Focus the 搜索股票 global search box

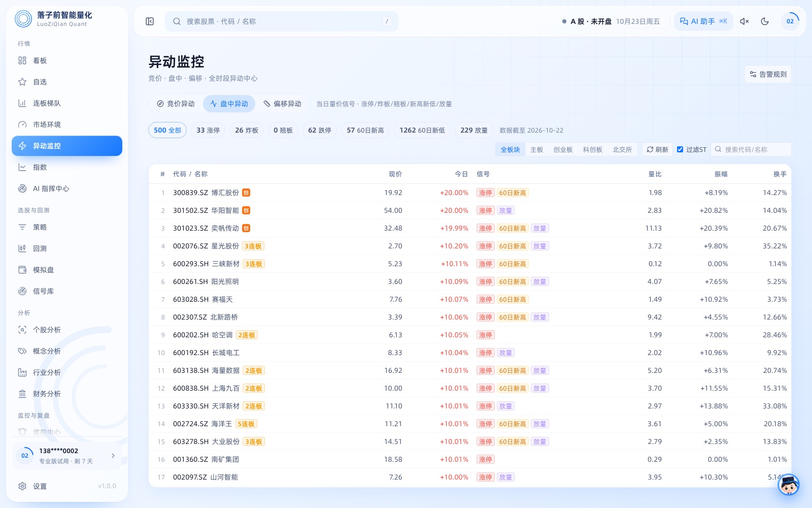point(282,21)
